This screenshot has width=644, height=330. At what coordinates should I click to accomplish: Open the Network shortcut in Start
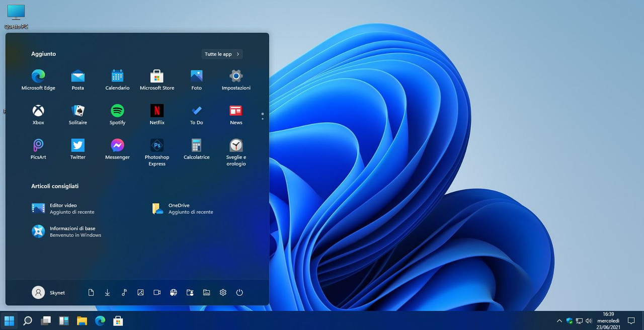174,292
